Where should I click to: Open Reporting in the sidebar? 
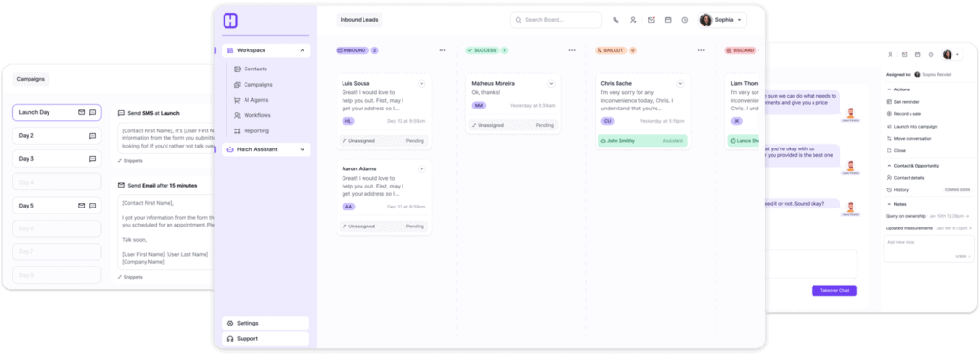(251, 131)
